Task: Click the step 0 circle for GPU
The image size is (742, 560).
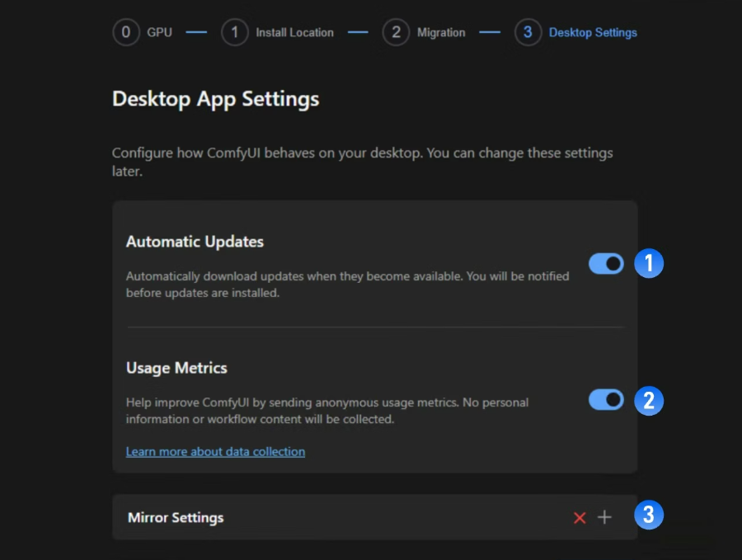Action: click(x=125, y=33)
